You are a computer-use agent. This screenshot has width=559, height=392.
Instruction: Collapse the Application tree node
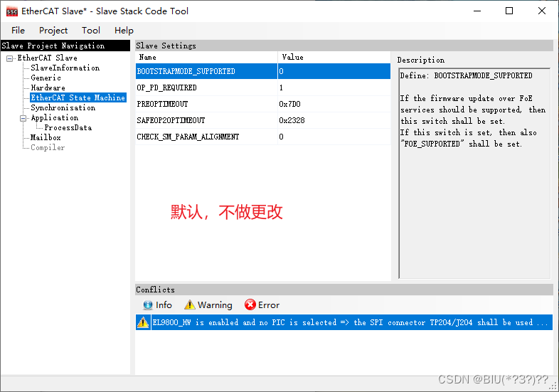point(23,118)
